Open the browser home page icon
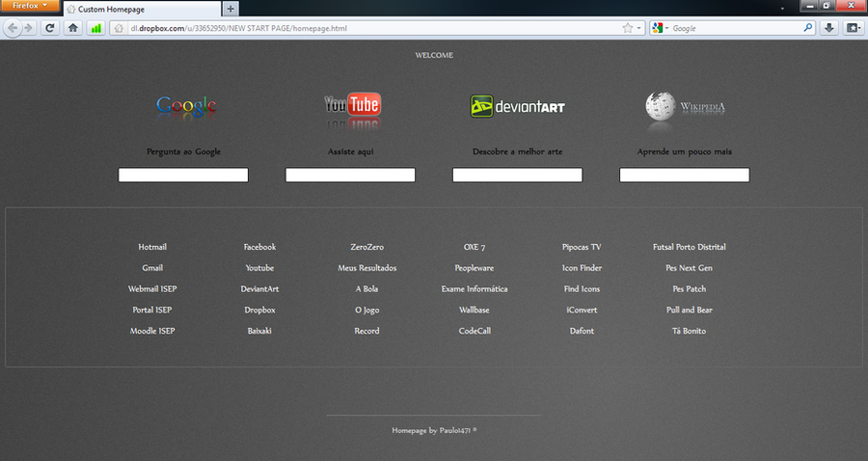 coord(72,28)
